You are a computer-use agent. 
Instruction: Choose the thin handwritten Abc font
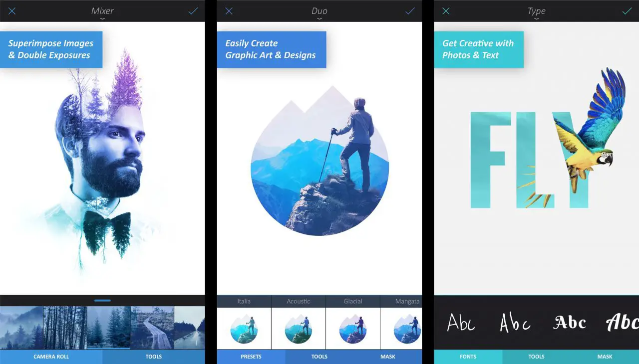[x=460, y=323]
